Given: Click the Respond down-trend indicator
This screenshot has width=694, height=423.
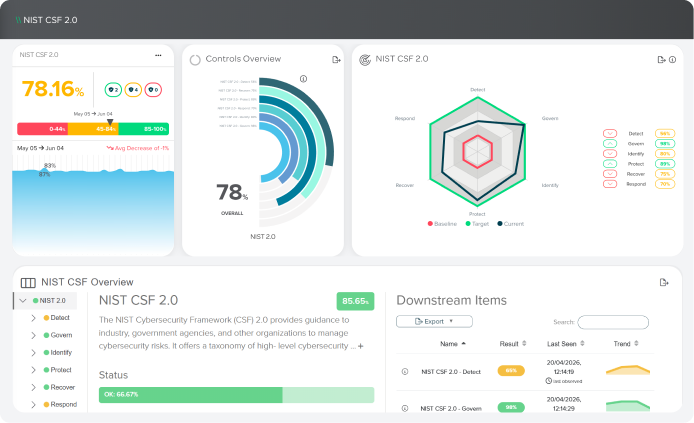Looking at the screenshot, I should [610, 184].
